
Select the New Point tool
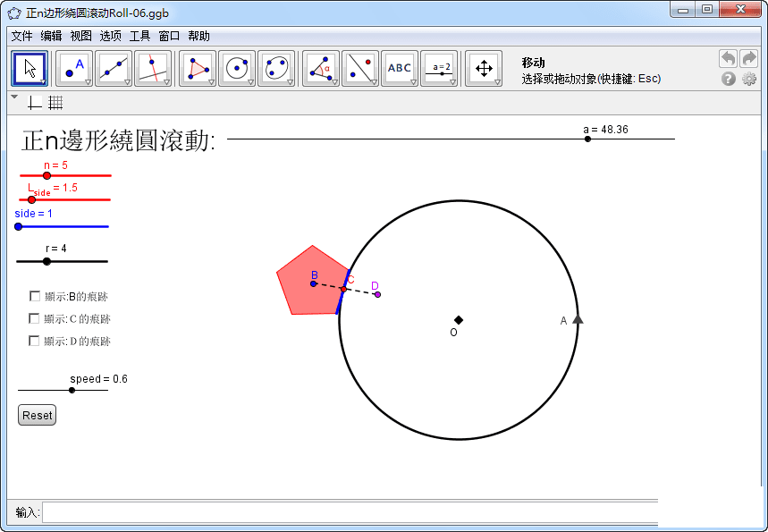pyautogui.click(x=74, y=69)
